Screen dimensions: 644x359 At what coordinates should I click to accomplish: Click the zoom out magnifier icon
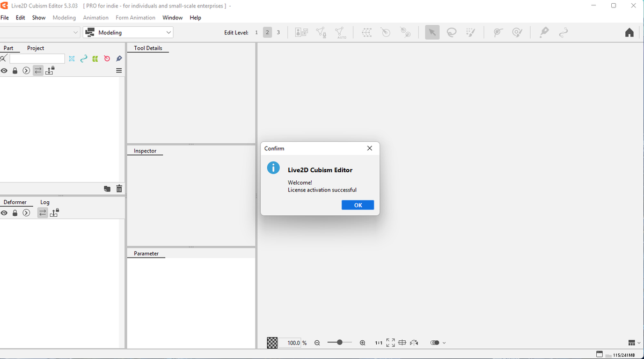pyautogui.click(x=317, y=342)
